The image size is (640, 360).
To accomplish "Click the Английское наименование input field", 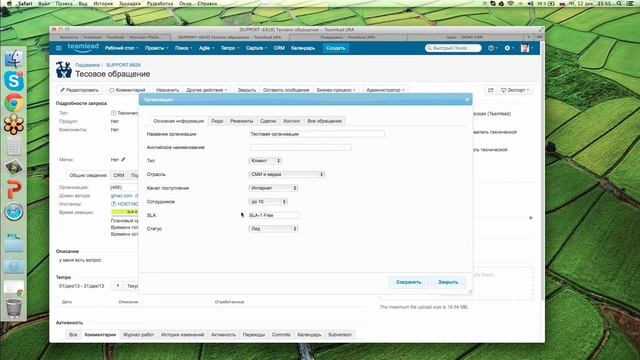I will (300, 147).
